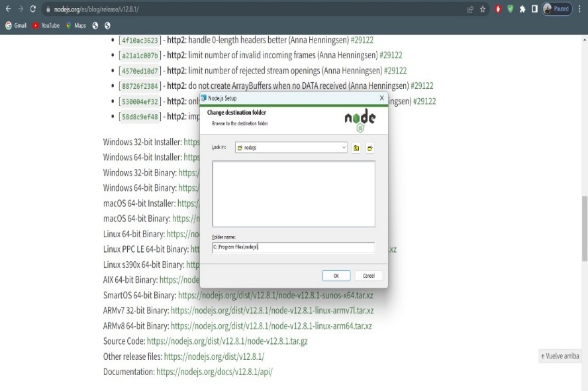Click the Vuelve arriba back-to-top button

pyautogui.click(x=560, y=356)
